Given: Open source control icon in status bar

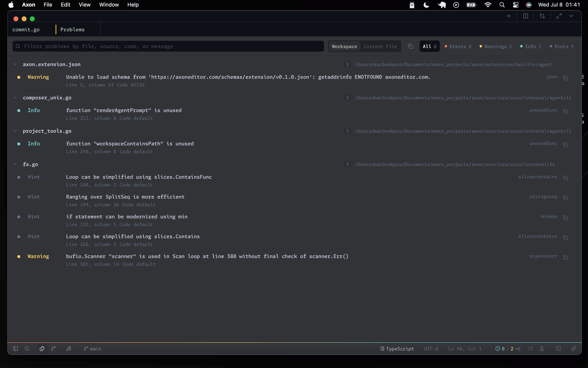Looking at the screenshot, I should pos(53,349).
